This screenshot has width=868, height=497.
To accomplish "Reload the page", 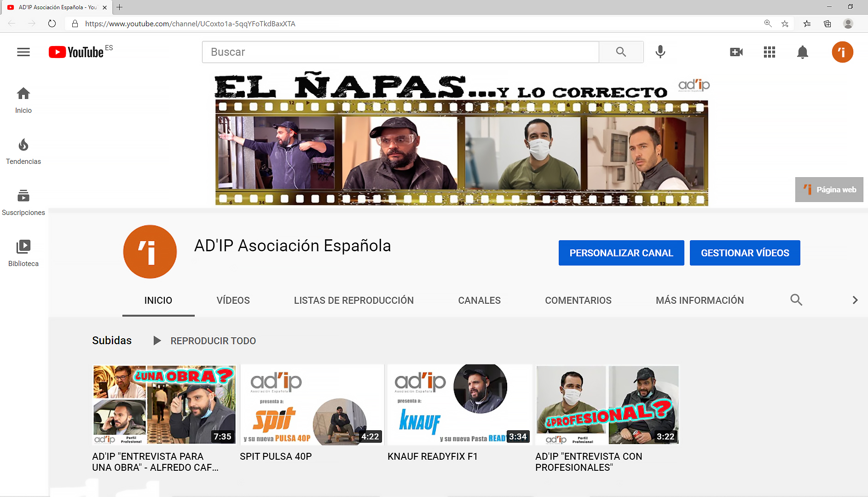I will 52,23.
